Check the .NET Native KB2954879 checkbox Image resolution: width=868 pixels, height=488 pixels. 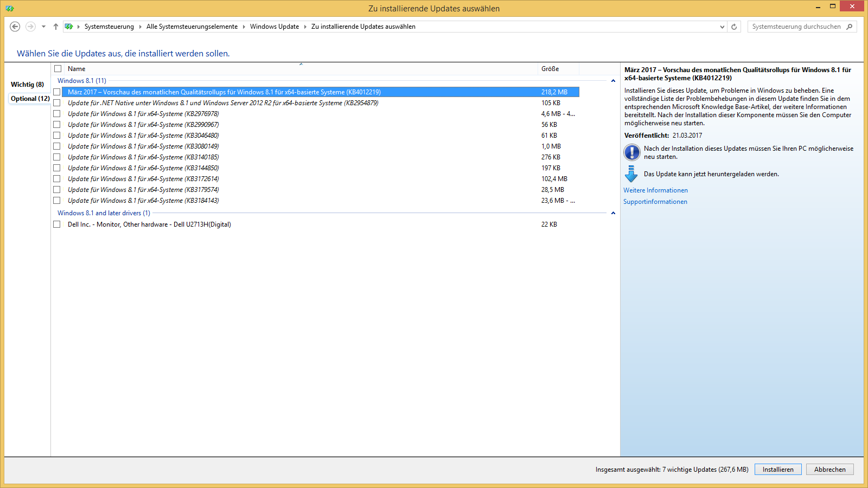56,103
